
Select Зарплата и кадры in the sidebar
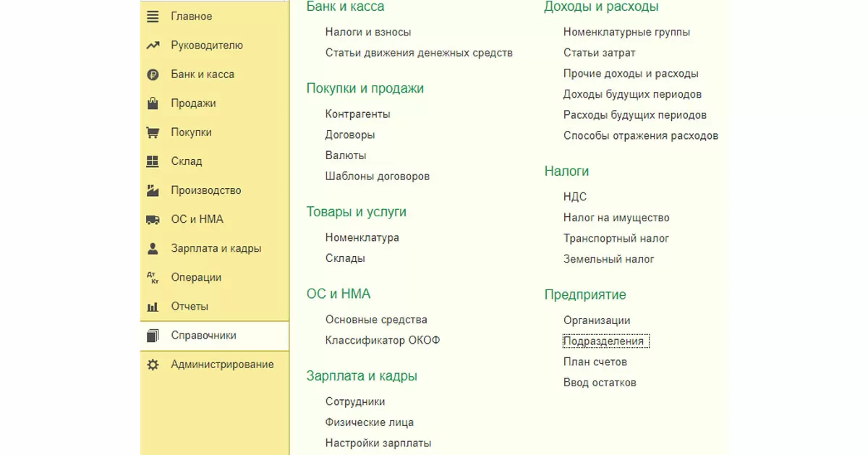pos(216,248)
